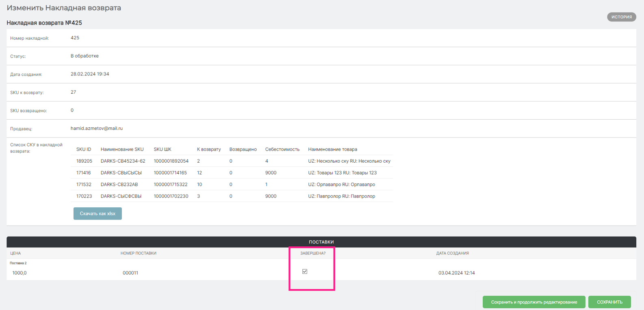Click delivery date 03.04.2024 12:14
The image size is (644, 310).
click(457, 273)
